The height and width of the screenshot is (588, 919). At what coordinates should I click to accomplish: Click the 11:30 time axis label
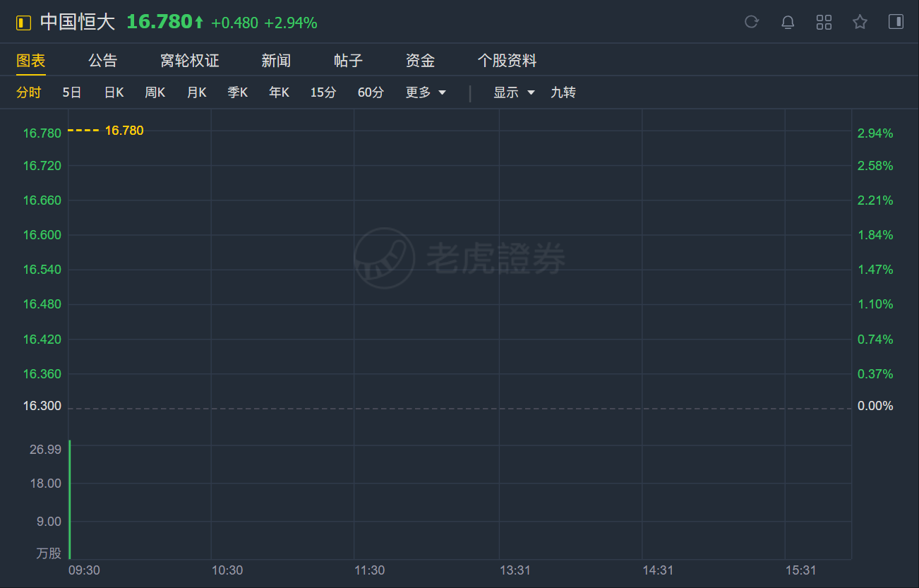pyautogui.click(x=369, y=570)
